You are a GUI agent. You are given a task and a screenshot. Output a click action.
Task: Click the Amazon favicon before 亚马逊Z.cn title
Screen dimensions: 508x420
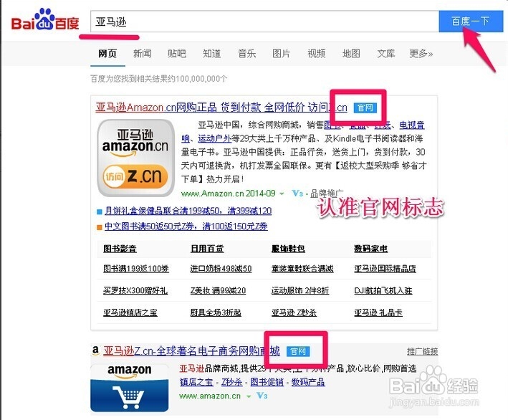point(95,350)
